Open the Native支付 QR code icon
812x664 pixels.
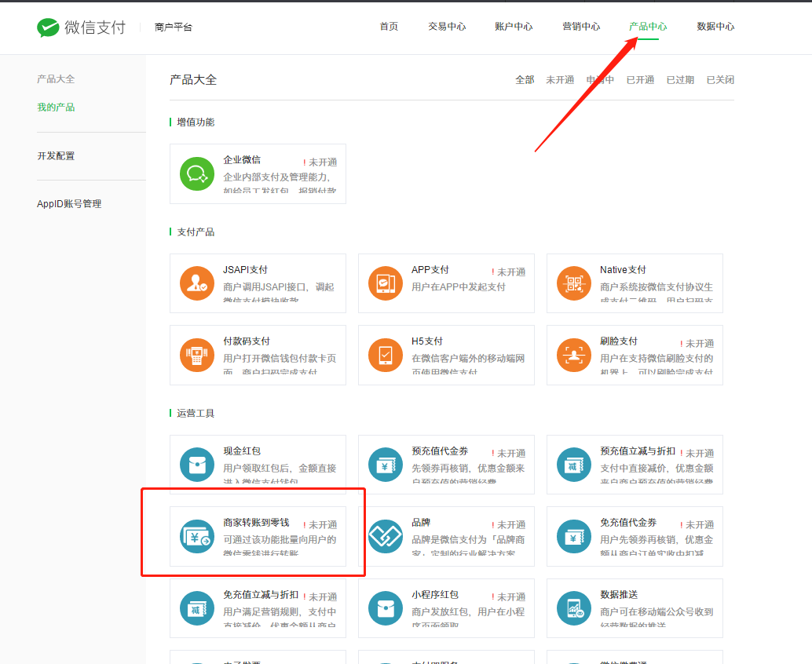click(573, 283)
